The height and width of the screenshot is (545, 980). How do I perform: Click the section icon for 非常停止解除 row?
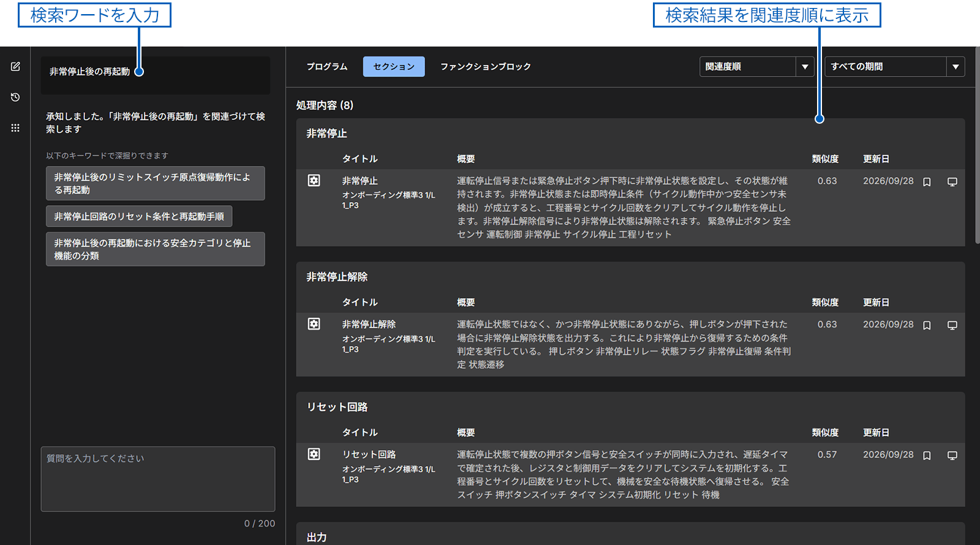[x=314, y=324]
